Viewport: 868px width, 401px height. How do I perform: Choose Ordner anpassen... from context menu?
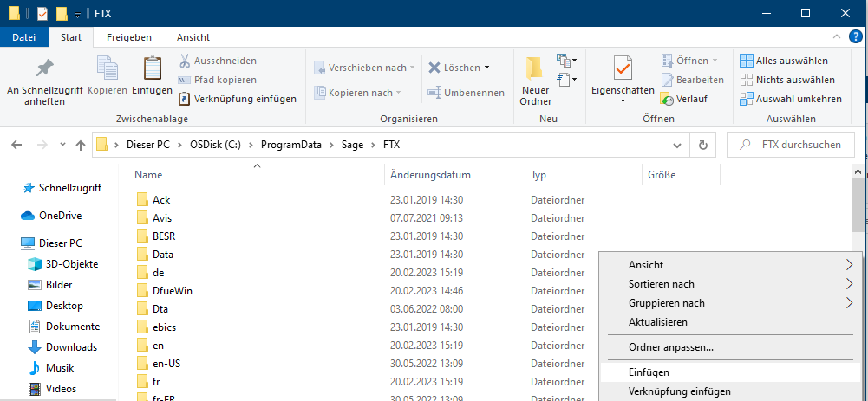pos(730,348)
